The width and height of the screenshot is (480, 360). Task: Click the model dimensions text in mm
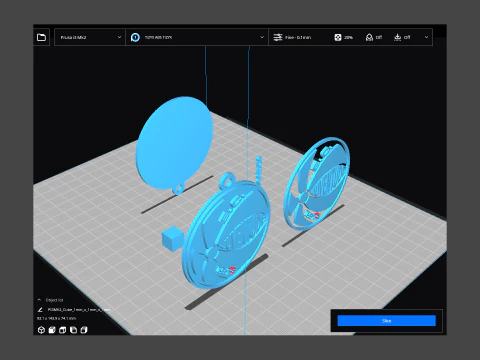(56, 318)
